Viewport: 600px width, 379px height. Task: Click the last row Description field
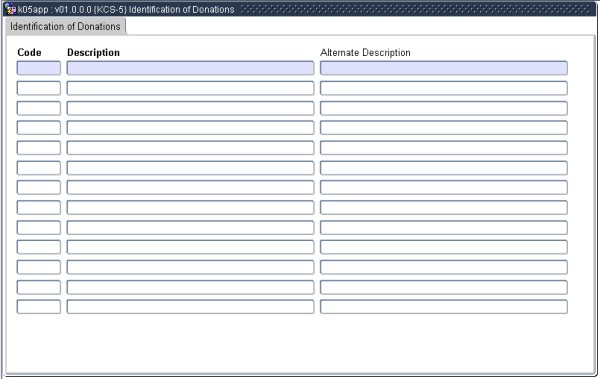(x=190, y=307)
